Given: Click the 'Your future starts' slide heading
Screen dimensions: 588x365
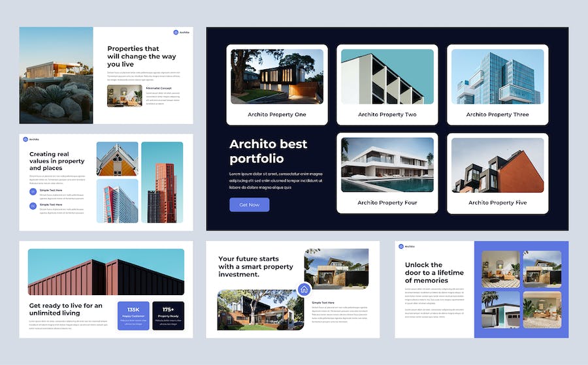Looking at the screenshot, I should 255,266.
